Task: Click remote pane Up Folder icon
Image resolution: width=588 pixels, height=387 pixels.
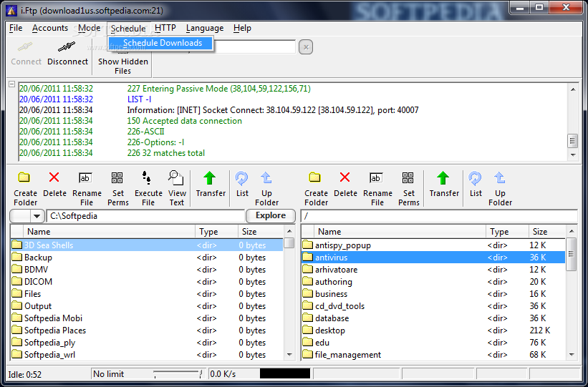Action: [x=499, y=178]
